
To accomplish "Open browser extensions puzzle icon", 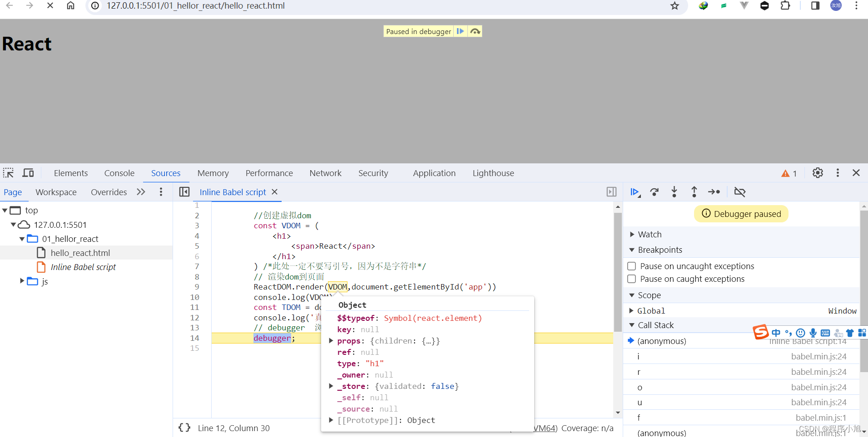I will [785, 5].
